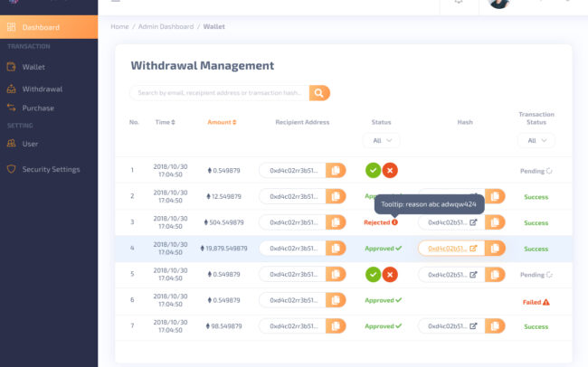Go to Security Settings in sidebar
This screenshot has height=367, width=588.
51,169
